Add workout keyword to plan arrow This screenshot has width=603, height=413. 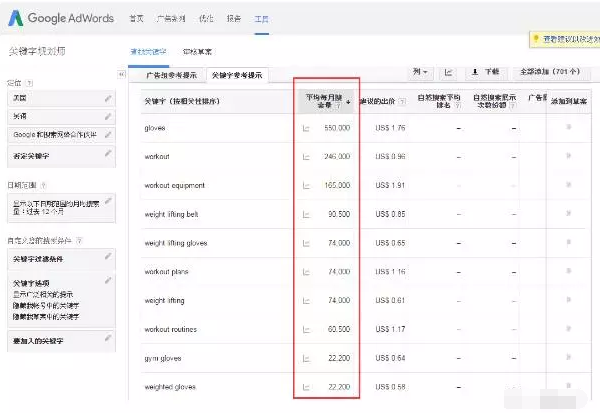click(569, 157)
